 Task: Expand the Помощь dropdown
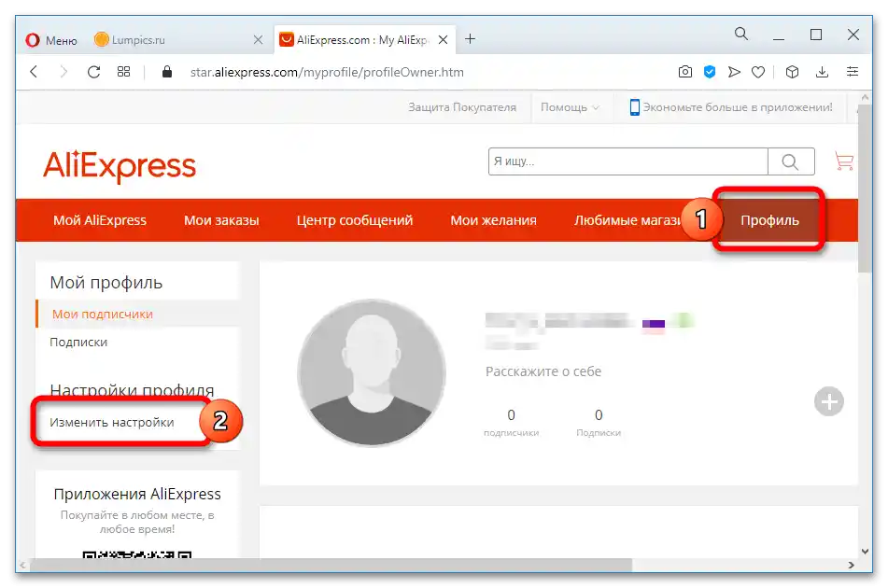pyautogui.click(x=570, y=107)
